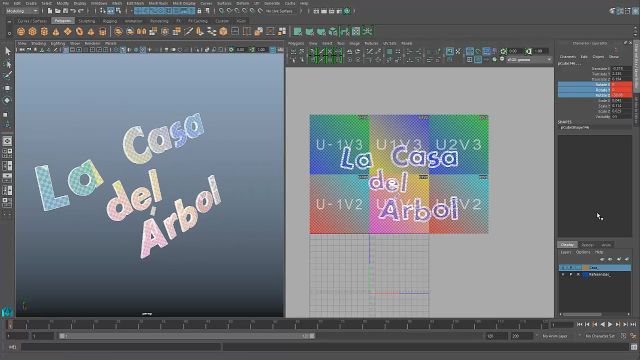Open the No Character Set dropdown
640x360 pixels.
[x=600, y=336]
